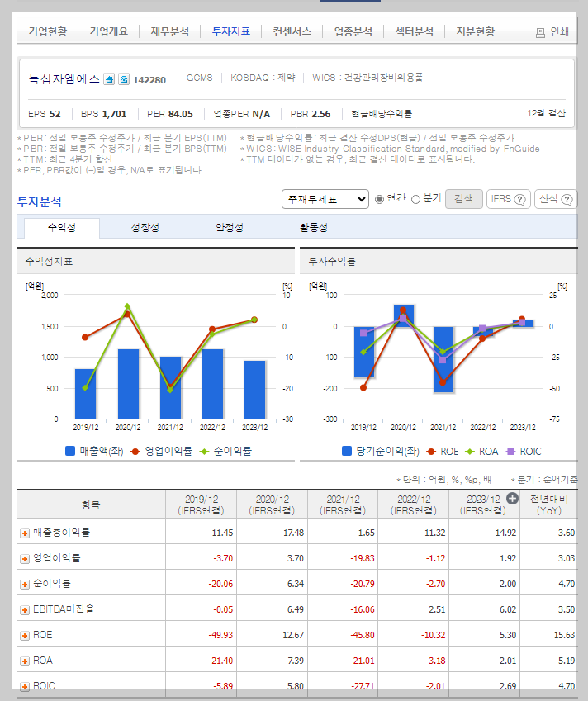This screenshot has height=701, width=588.
Task: Toggle the ROIC legend marker
Action: point(510,452)
